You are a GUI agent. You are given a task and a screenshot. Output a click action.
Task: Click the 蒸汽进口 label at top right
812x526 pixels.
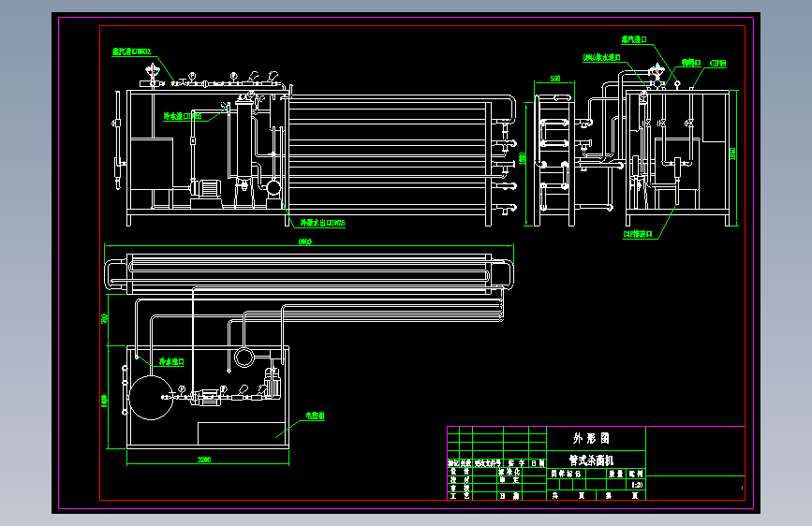pos(634,39)
